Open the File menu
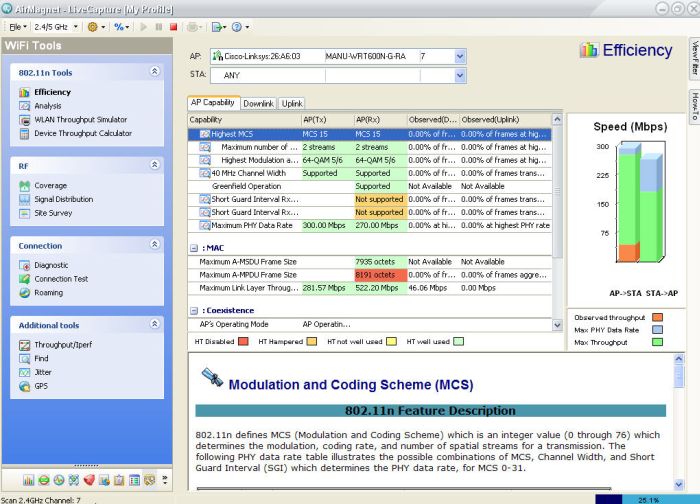Viewport: 700px width, 504px height. (18, 27)
